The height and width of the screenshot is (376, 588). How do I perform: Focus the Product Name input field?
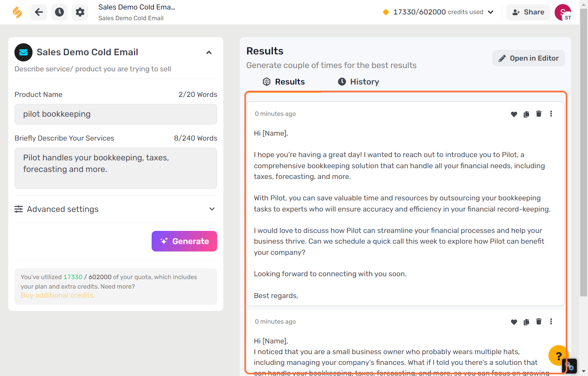tap(116, 114)
